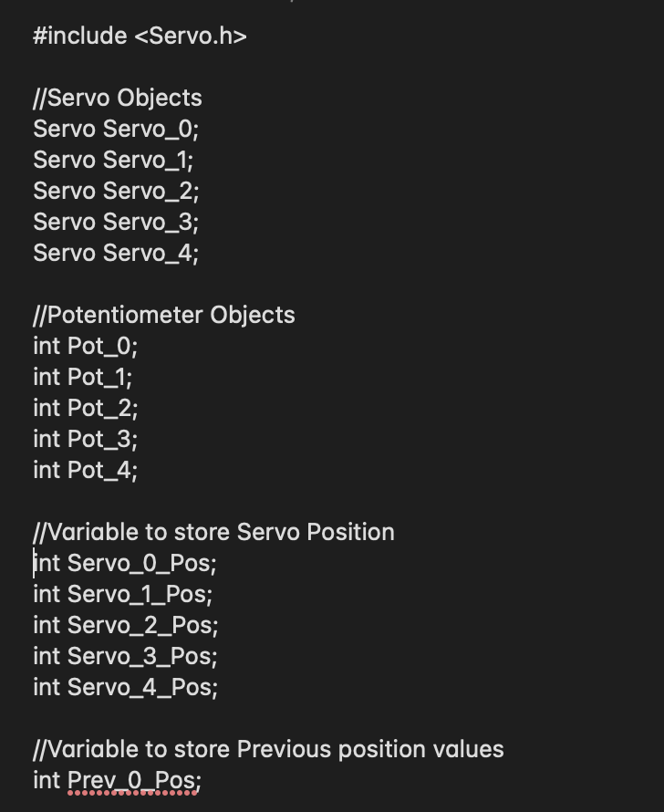Click on int Servo_4_Pos; declaration
Screen dimensions: 664x812
125,687
